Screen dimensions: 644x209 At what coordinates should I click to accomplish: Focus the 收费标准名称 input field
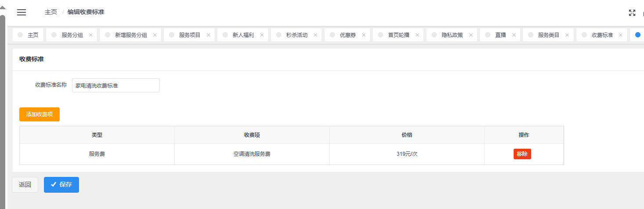pos(115,86)
